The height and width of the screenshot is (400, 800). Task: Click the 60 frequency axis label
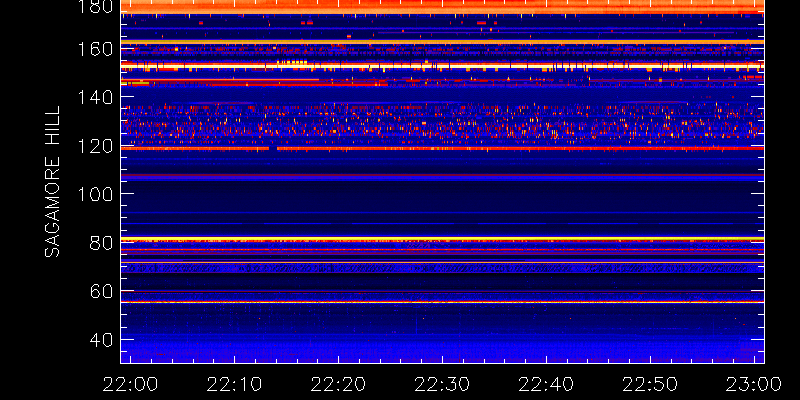point(102,291)
